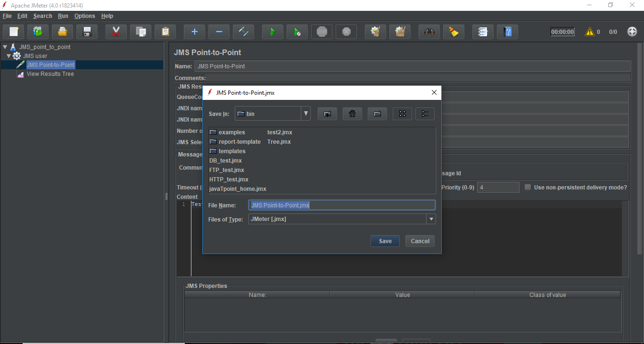644x344 pixels.
Task: Select HTTP_test.jmx file
Action: [229, 180]
